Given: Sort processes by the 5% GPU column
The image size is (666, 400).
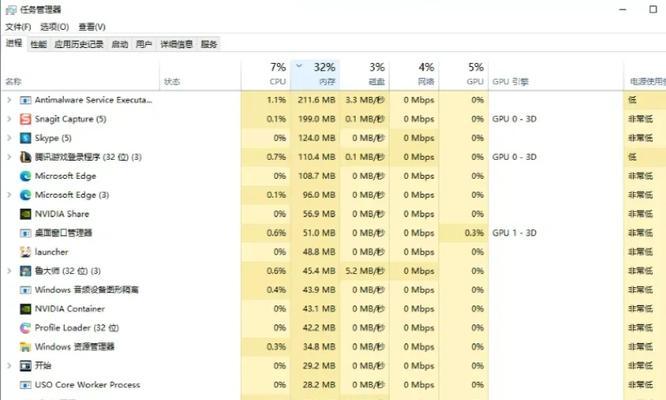Looking at the screenshot, I should [463, 75].
